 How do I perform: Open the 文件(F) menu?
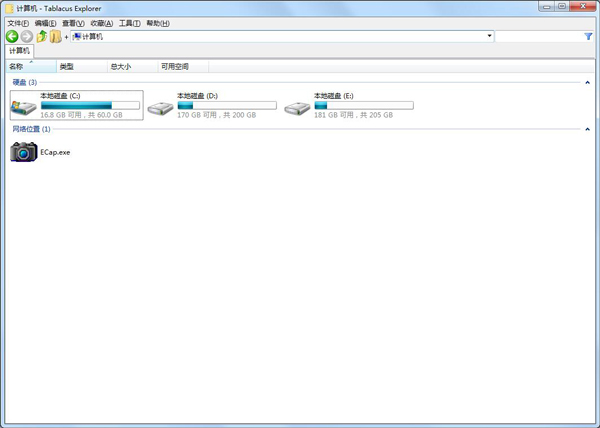[18, 23]
